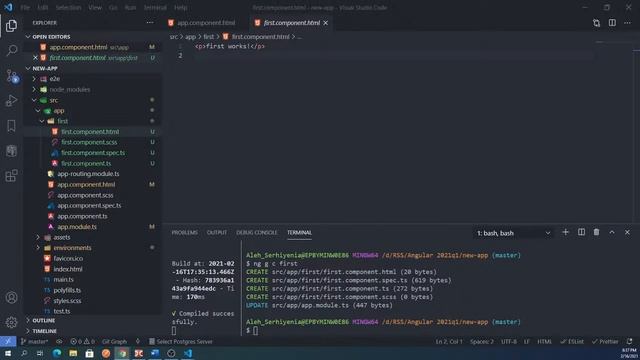Click errors and warnings status indicator
The height and width of the screenshot is (360, 640).
[82, 341]
